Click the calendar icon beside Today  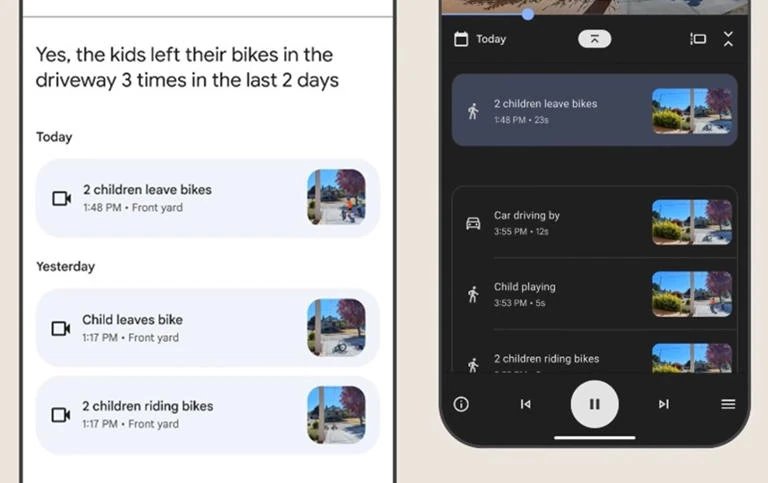point(461,39)
